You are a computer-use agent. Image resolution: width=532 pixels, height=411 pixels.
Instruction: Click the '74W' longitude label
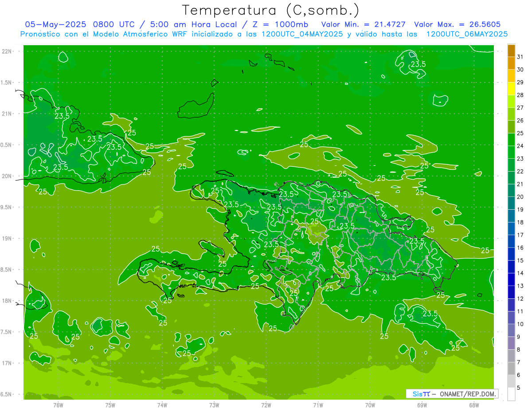[x=162, y=405]
